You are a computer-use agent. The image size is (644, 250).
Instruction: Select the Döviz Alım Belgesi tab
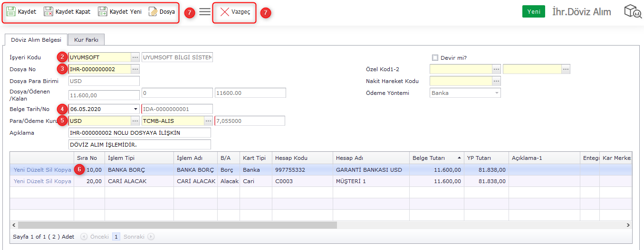36,40
